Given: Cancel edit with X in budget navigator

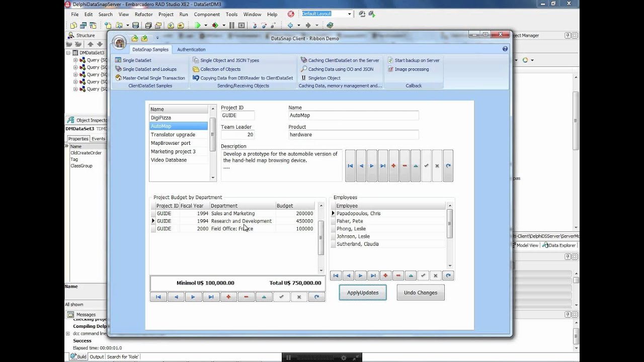Looking at the screenshot, I should click(299, 297).
